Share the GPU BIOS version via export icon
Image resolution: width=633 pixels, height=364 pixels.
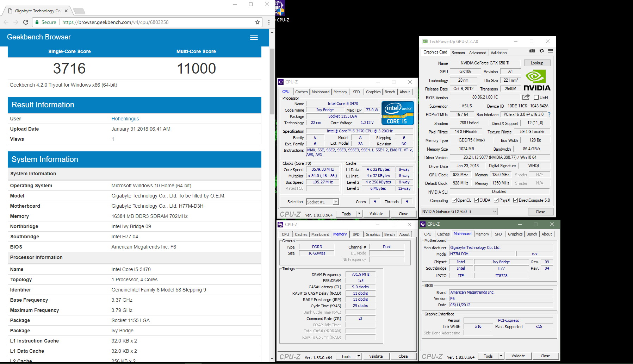coord(526,97)
